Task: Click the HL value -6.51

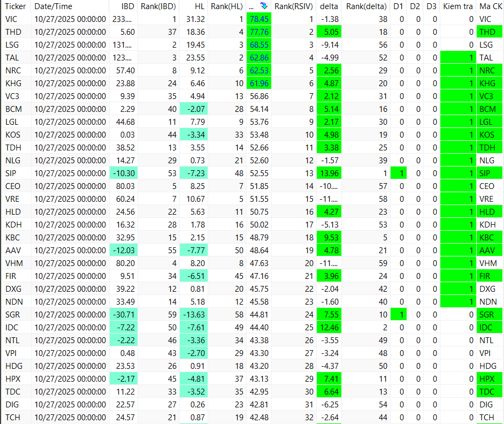Action: tap(194, 276)
